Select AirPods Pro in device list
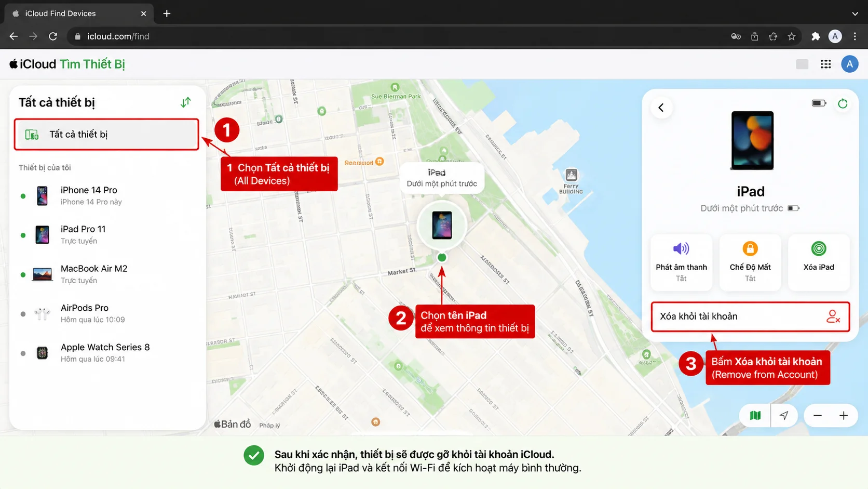The width and height of the screenshot is (868, 489). [x=107, y=313]
